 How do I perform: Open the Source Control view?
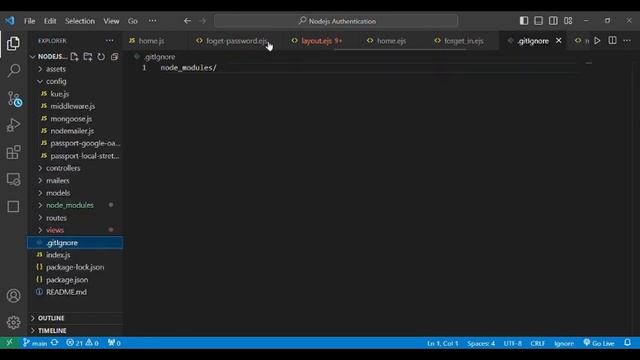click(14, 99)
